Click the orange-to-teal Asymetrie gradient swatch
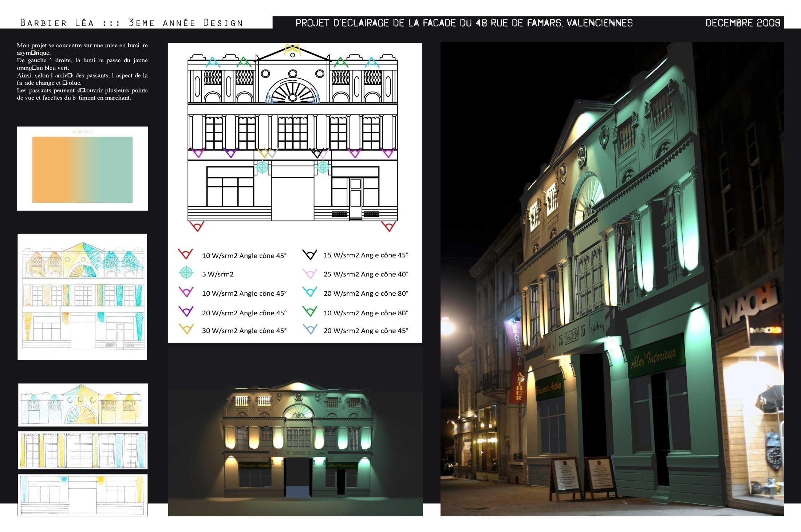This screenshot has height=532, width=801. (x=82, y=170)
